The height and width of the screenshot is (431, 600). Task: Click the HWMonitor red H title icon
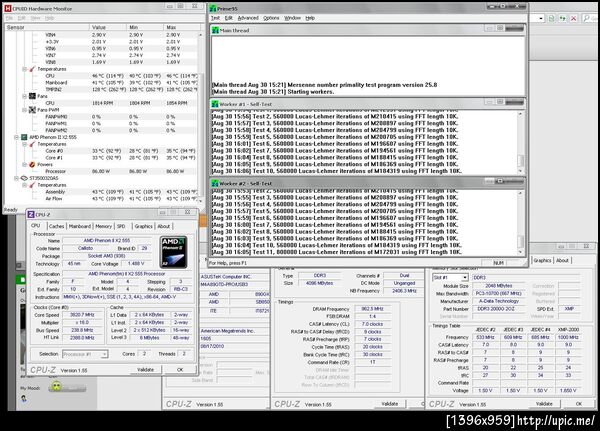(8, 8)
